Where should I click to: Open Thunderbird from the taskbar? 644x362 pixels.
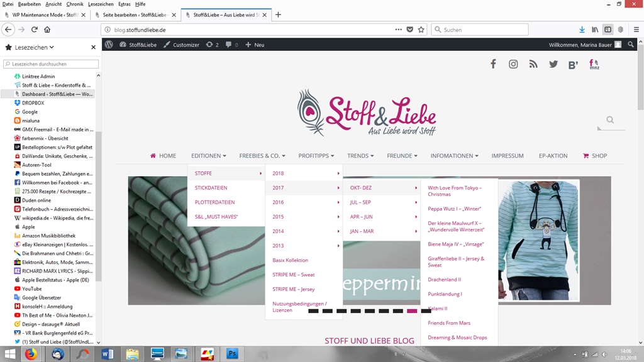58,354
